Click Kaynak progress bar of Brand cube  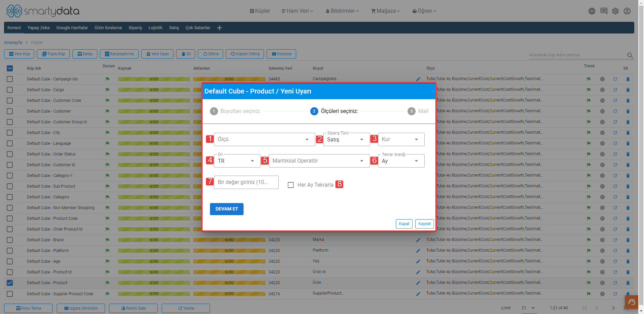tap(154, 240)
